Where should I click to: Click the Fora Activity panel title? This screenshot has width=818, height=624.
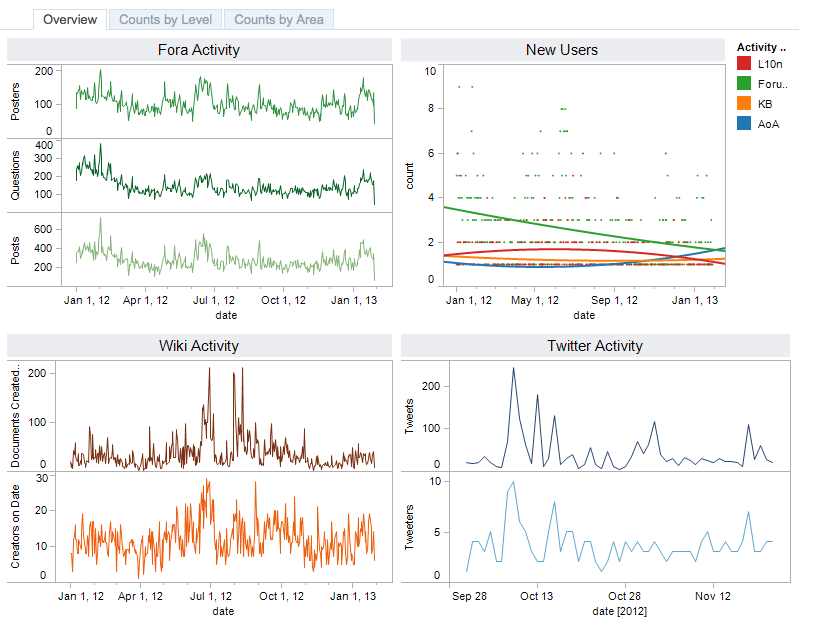pos(199,50)
